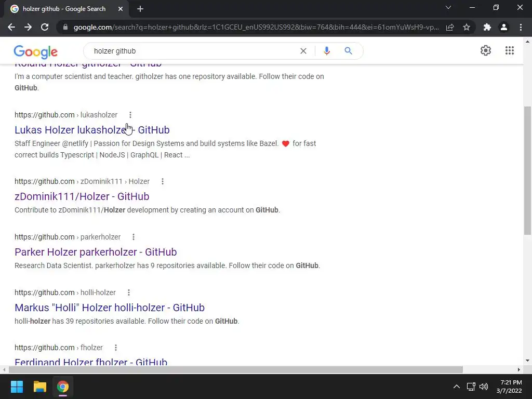
Task: View site security lock info
Action: [x=65, y=27]
